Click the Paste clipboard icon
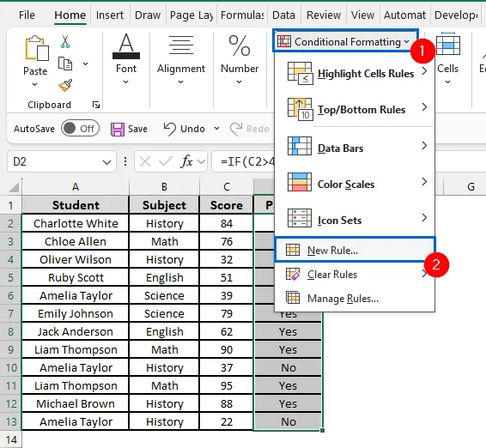This screenshot has height=448, width=486. [x=37, y=48]
